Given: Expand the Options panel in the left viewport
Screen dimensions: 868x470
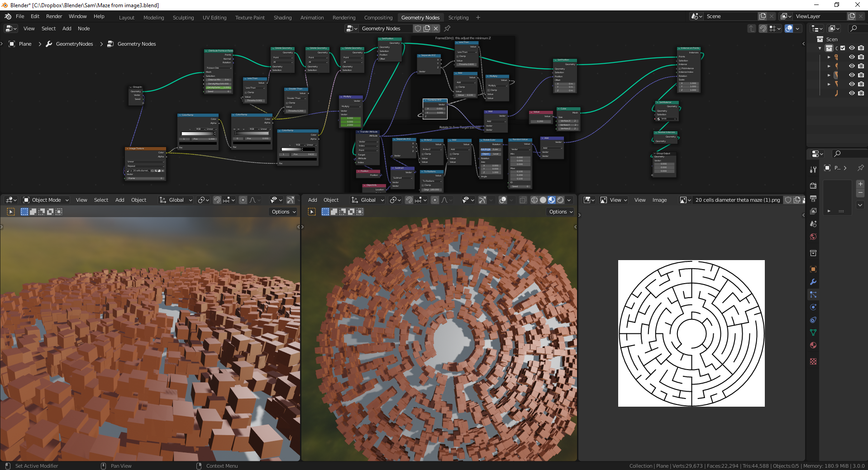Looking at the screenshot, I should click(x=283, y=212).
